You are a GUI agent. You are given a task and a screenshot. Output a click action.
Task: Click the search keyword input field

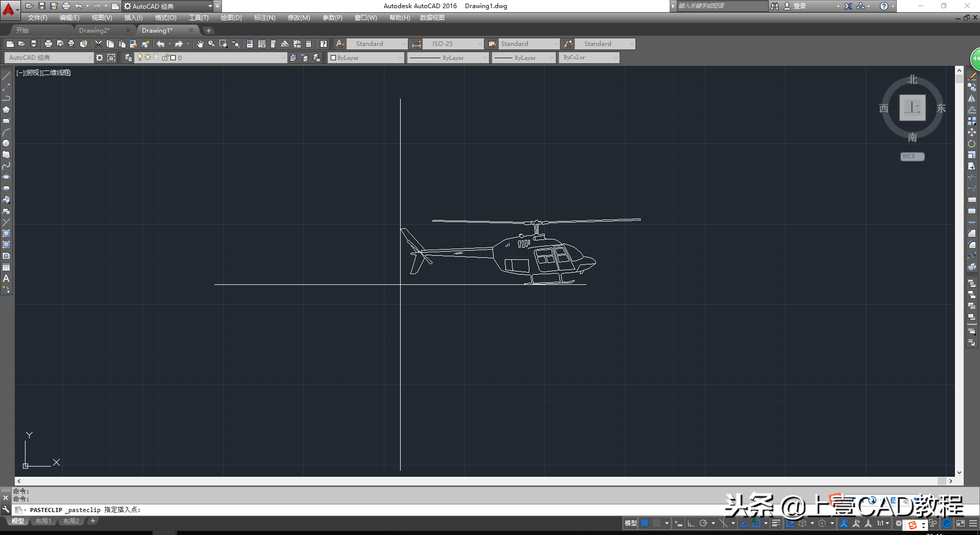point(721,6)
